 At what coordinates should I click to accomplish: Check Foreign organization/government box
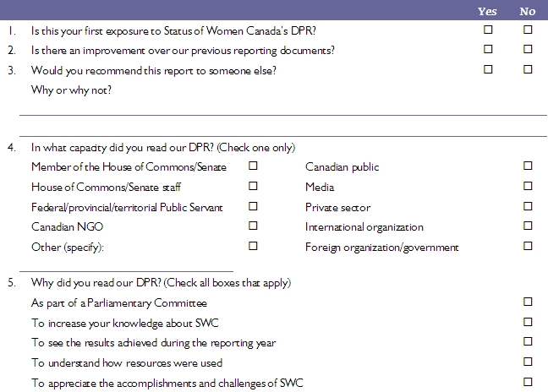(528, 246)
